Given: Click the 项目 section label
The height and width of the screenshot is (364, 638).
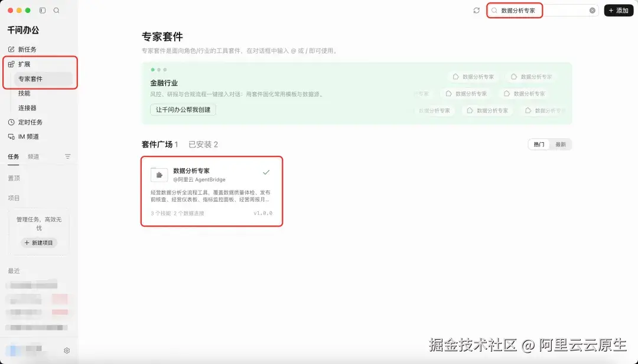Looking at the screenshot, I should pyautogui.click(x=14, y=198).
